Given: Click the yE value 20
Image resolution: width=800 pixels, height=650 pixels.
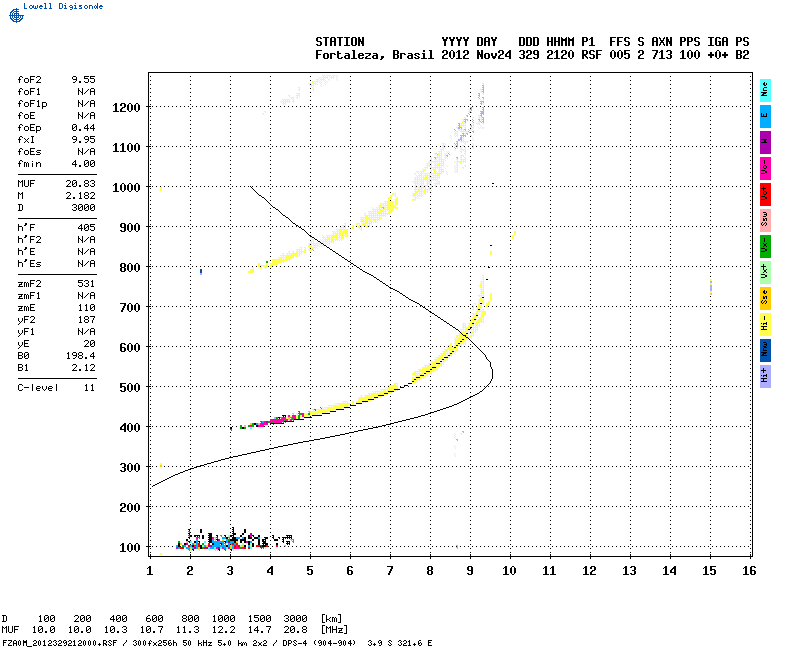Looking at the screenshot, I should point(89,344).
